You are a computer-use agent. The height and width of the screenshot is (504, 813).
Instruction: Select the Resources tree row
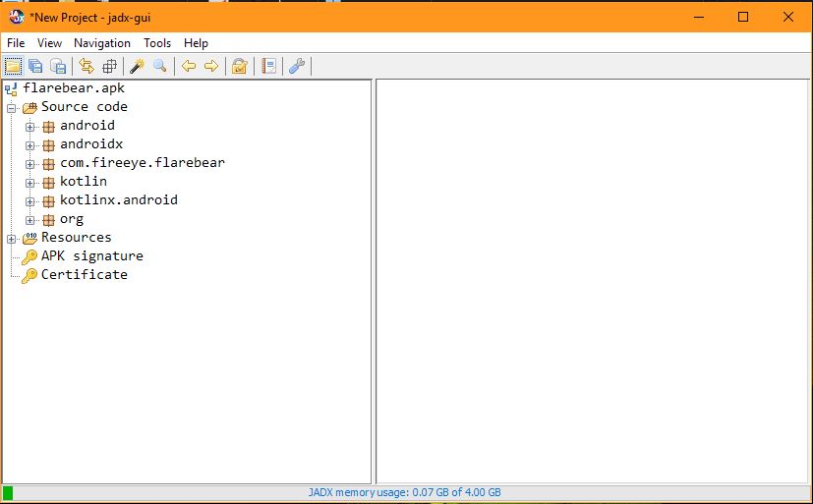tap(67, 238)
